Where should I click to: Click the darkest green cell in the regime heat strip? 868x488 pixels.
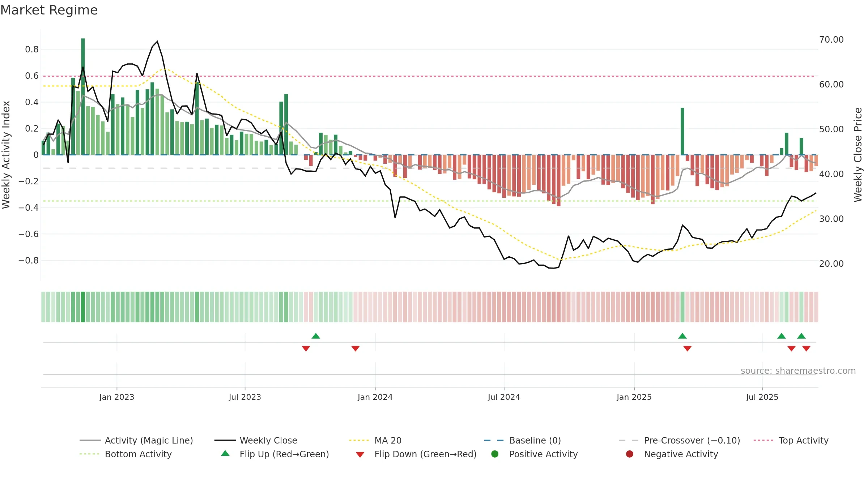point(83,307)
